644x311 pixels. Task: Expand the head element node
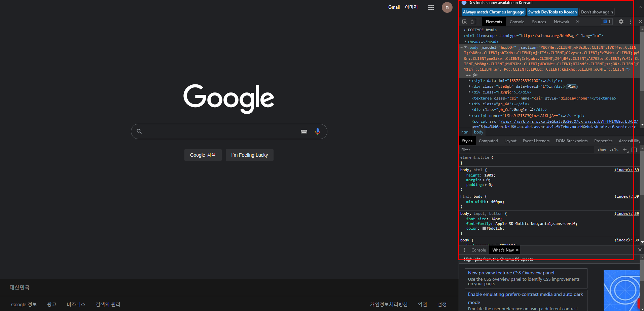(x=465, y=41)
